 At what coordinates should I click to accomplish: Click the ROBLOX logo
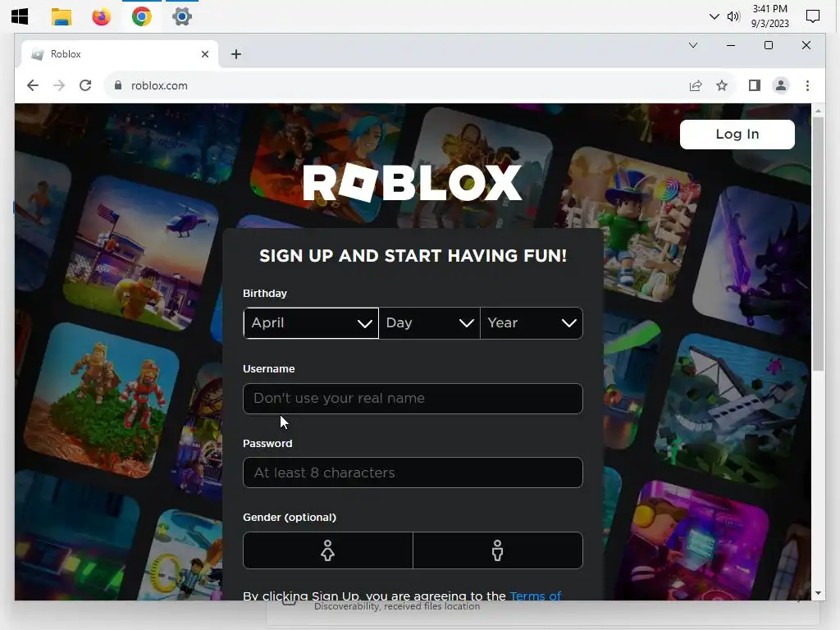412,183
